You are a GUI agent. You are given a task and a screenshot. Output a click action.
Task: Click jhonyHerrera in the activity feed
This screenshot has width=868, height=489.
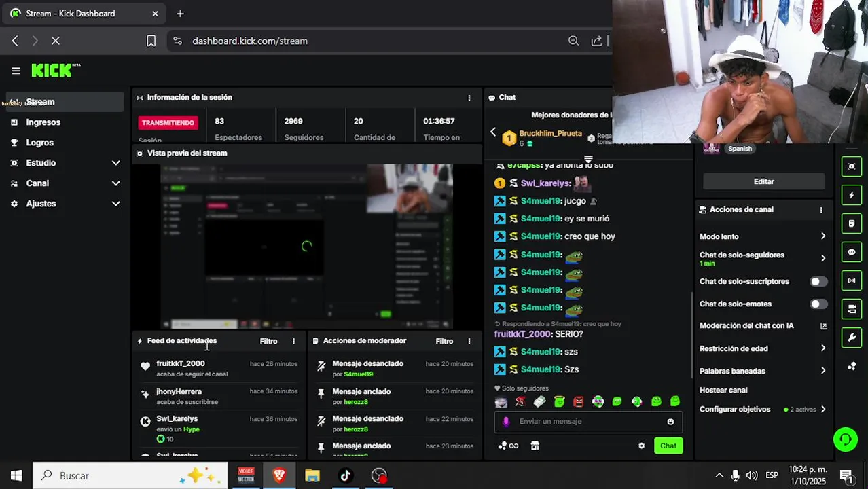pos(179,392)
